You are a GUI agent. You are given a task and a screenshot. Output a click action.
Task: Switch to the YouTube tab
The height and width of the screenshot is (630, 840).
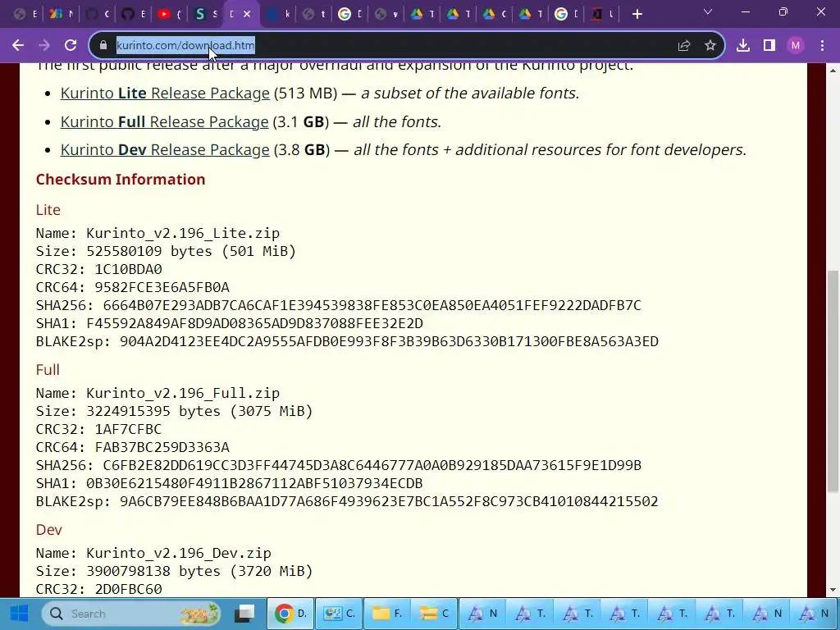click(x=171, y=15)
